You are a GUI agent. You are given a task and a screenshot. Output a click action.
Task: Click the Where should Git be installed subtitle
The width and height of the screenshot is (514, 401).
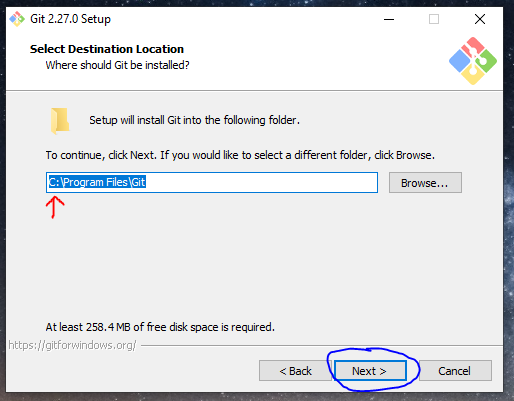[x=117, y=65]
